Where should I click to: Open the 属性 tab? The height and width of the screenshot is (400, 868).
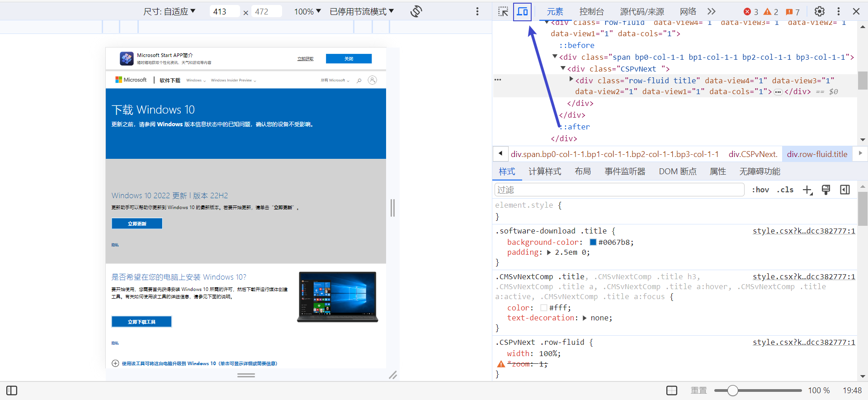[x=718, y=171]
